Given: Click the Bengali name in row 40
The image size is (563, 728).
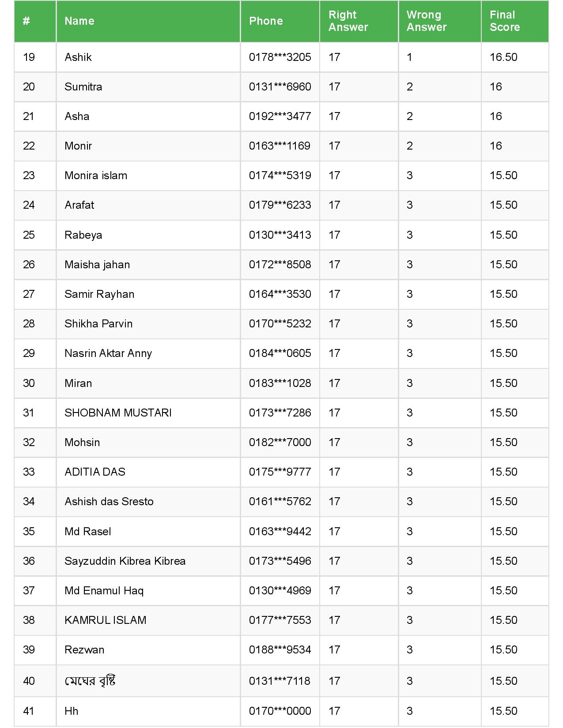Looking at the screenshot, I should 90,681.
